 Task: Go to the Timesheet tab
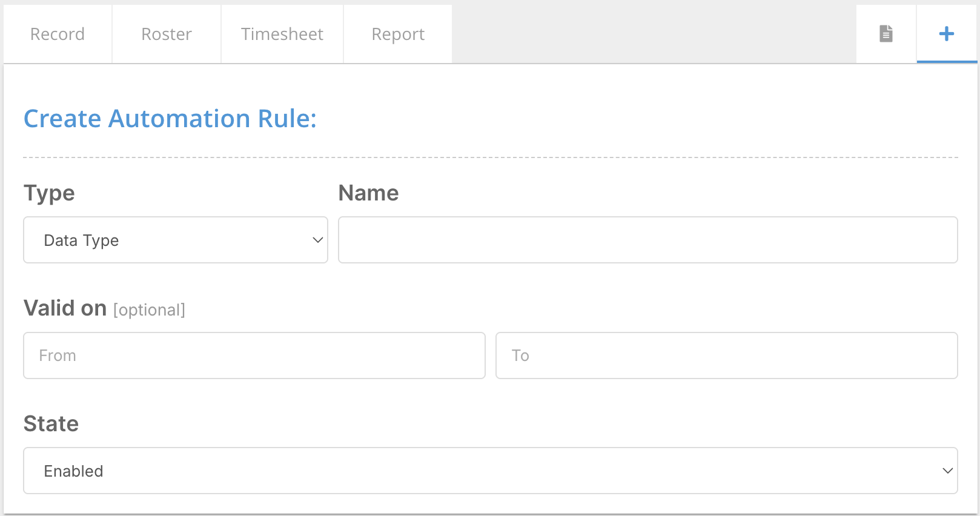click(x=282, y=35)
